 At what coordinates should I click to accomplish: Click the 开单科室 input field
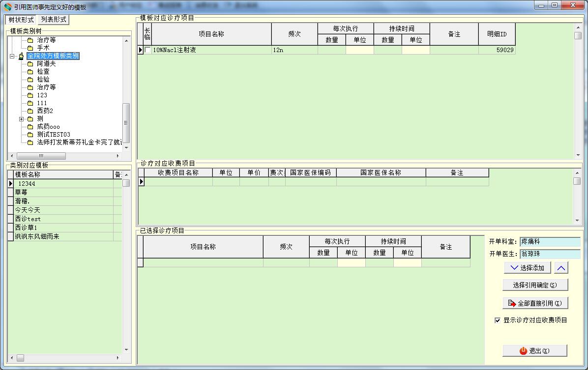550,242
